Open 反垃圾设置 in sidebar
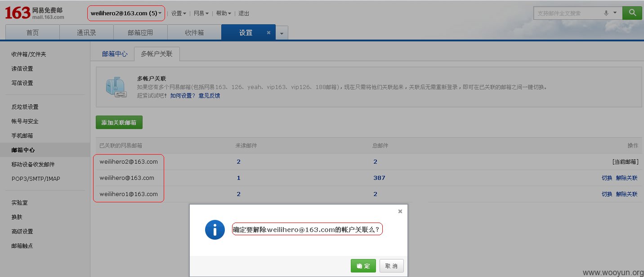Image resolution: width=644 pixels, height=277 pixels. coord(25,107)
